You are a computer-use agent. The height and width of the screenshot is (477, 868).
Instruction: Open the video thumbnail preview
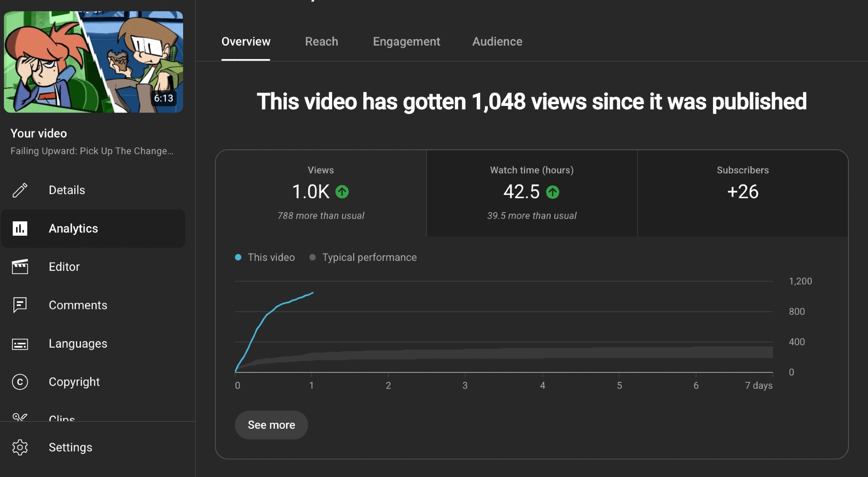click(x=93, y=62)
